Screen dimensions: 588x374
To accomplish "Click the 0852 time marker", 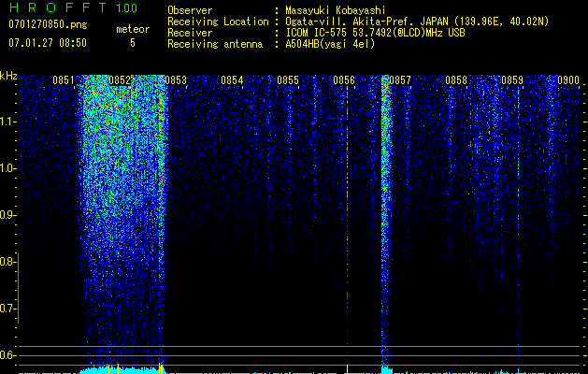I will [x=120, y=80].
